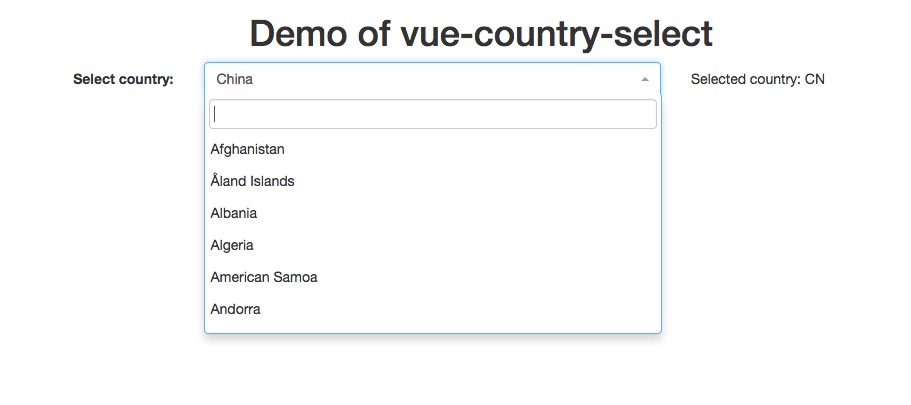Select Andorra from the dropdown options
Image resolution: width=911 pixels, height=405 pixels.
[x=236, y=309]
